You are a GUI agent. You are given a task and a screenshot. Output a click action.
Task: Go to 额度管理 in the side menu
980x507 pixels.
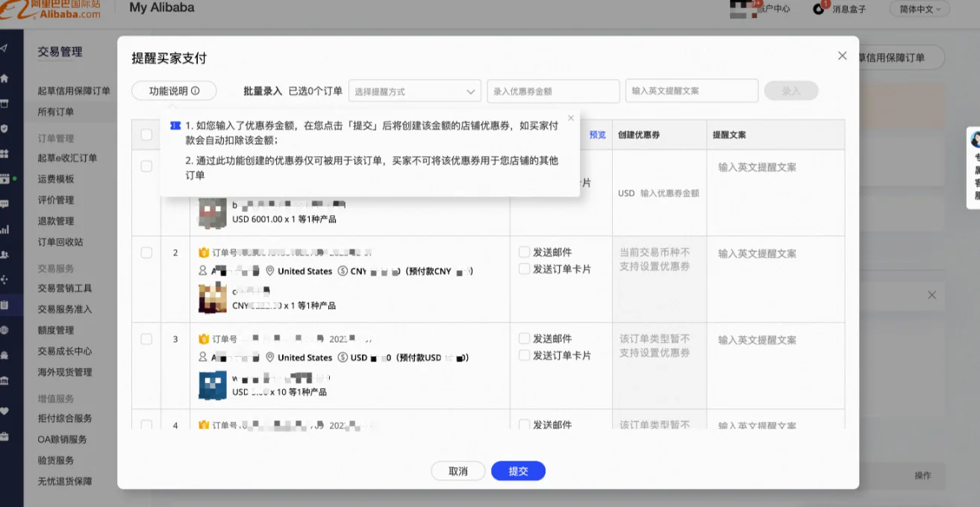[56, 330]
